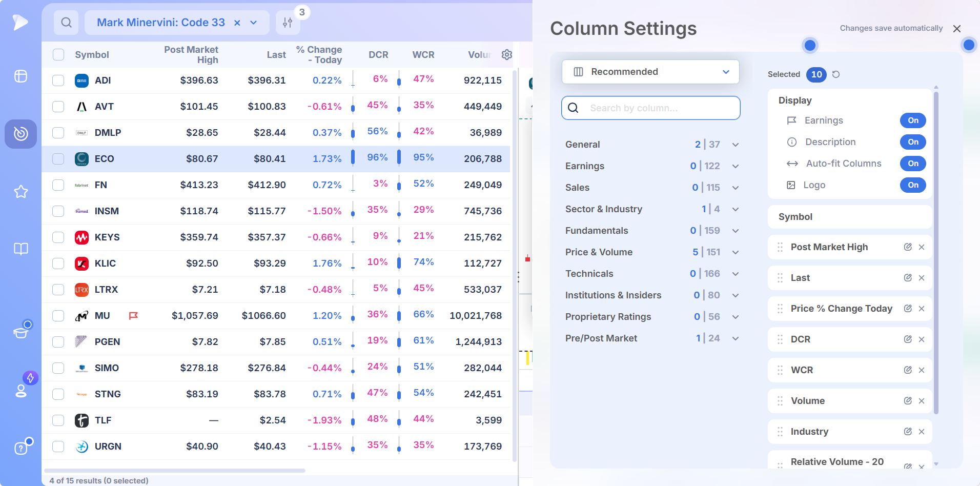Select the ADI row checkbox

click(58, 80)
